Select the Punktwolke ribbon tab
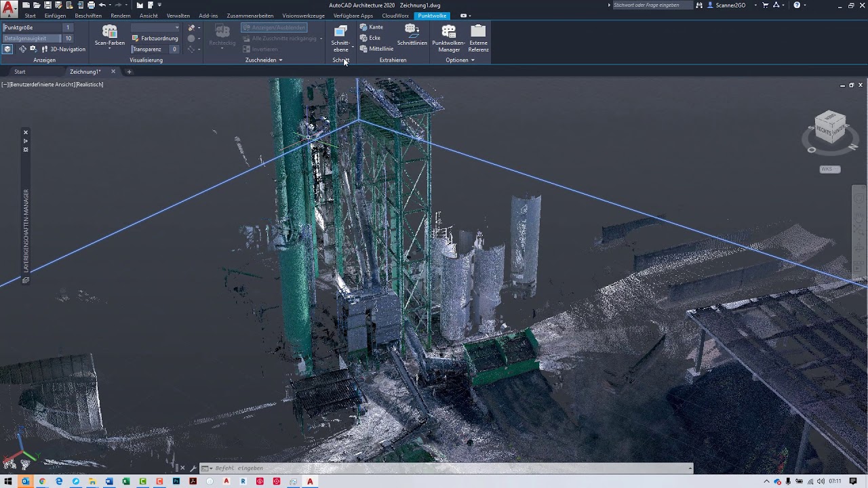The width and height of the screenshot is (868, 488). click(433, 16)
